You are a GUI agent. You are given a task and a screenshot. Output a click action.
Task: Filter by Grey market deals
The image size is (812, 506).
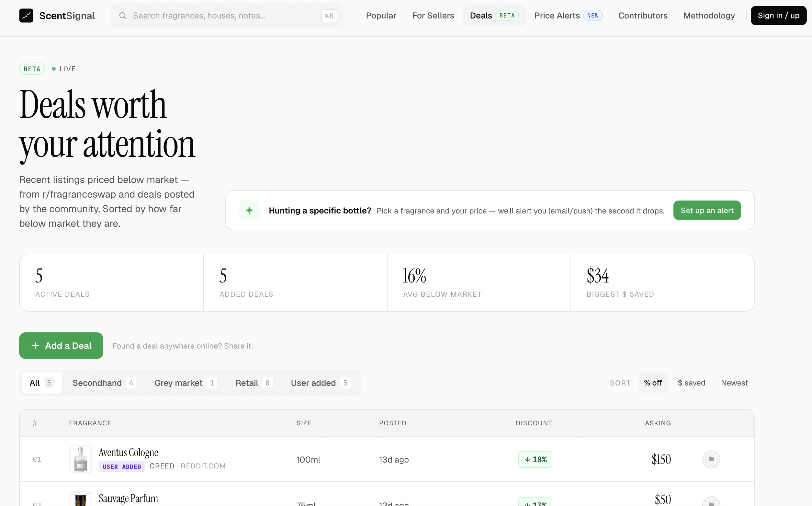point(186,383)
